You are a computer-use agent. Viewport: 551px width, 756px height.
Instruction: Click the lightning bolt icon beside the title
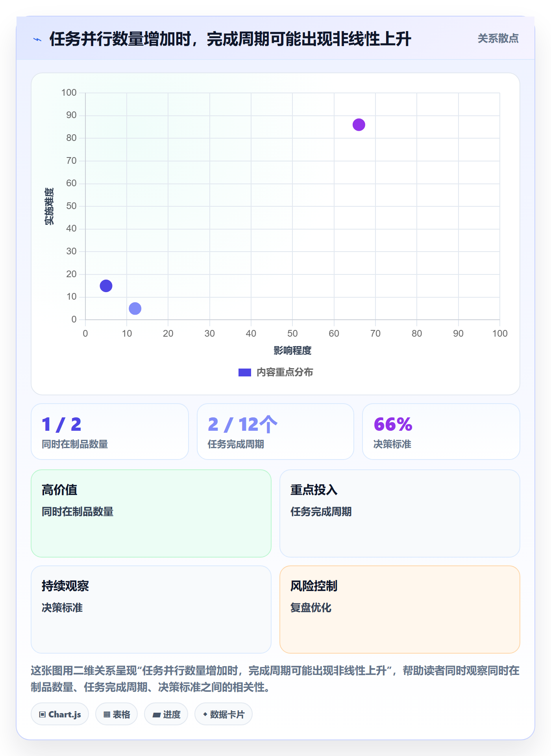[x=37, y=39]
